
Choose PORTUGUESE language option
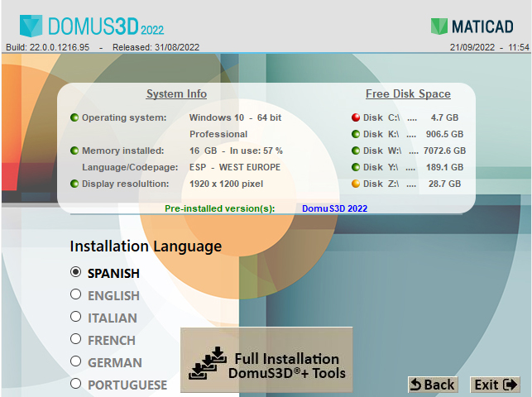(75, 384)
